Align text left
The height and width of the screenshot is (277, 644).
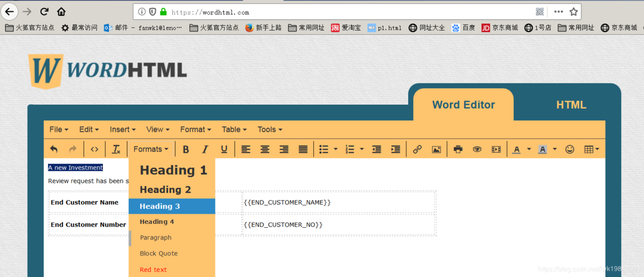coord(246,149)
